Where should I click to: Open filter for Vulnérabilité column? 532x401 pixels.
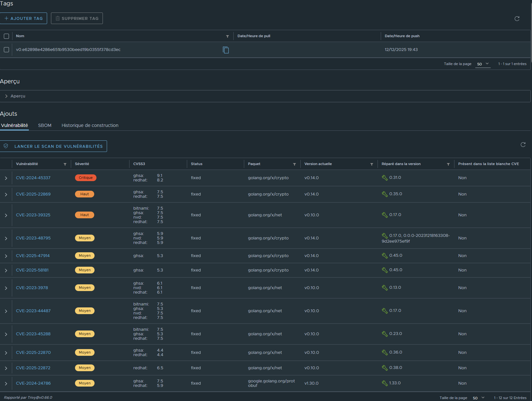click(x=65, y=164)
